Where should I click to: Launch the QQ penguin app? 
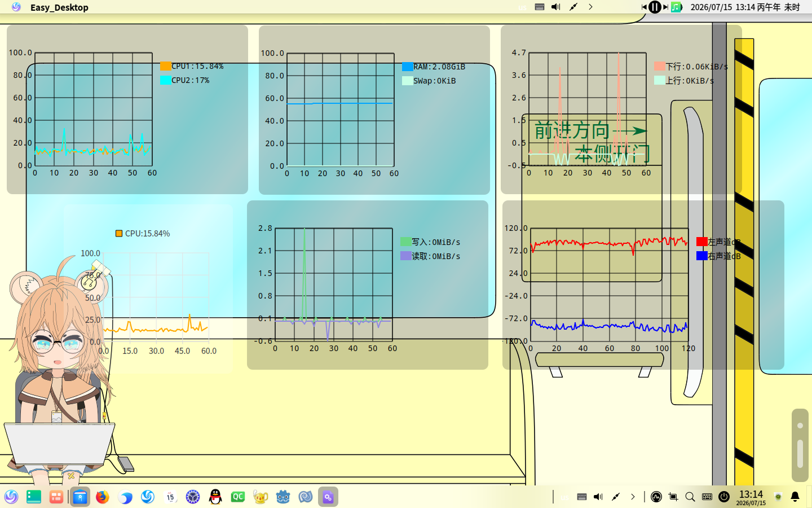(x=215, y=497)
